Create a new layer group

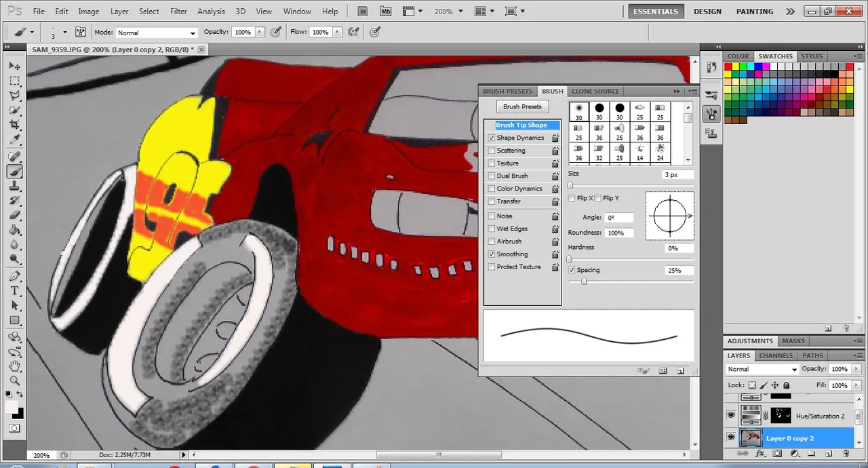pos(812,453)
